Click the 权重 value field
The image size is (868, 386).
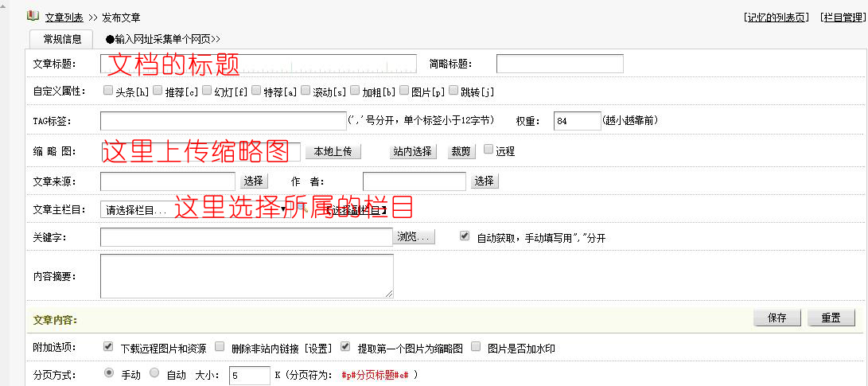[578, 121]
